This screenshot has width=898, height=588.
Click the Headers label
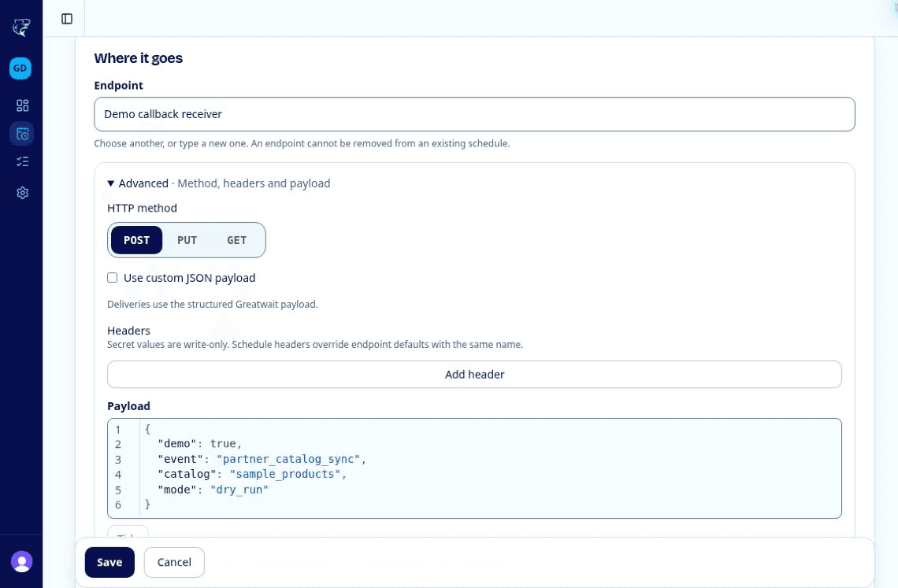pos(129,331)
